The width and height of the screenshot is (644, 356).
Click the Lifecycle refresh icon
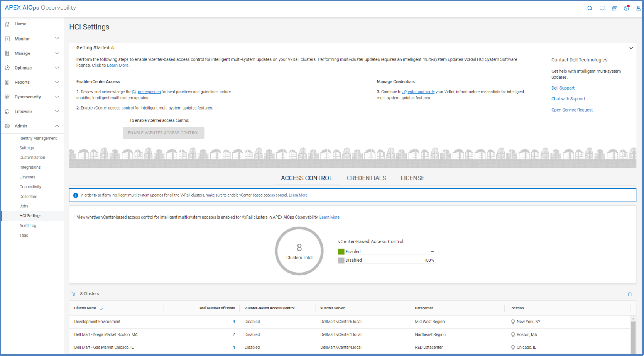tap(7, 112)
